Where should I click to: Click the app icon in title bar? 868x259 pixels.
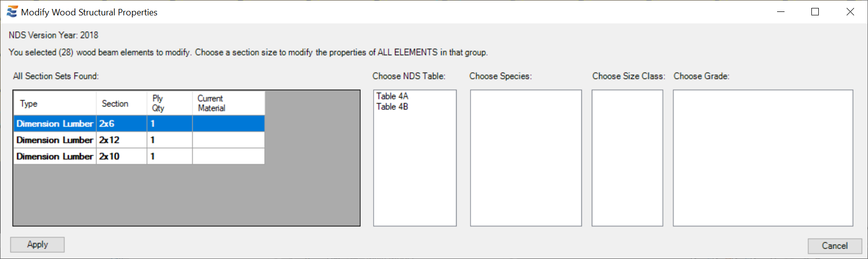12,12
